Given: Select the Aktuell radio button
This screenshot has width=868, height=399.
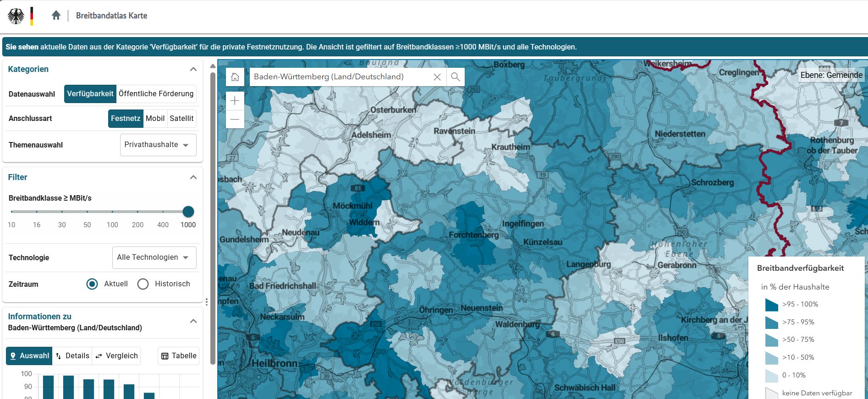Looking at the screenshot, I should pos(92,284).
